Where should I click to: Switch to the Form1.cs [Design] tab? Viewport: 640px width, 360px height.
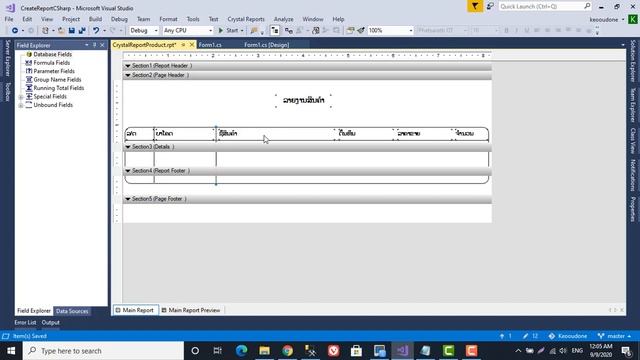coord(267,45)
